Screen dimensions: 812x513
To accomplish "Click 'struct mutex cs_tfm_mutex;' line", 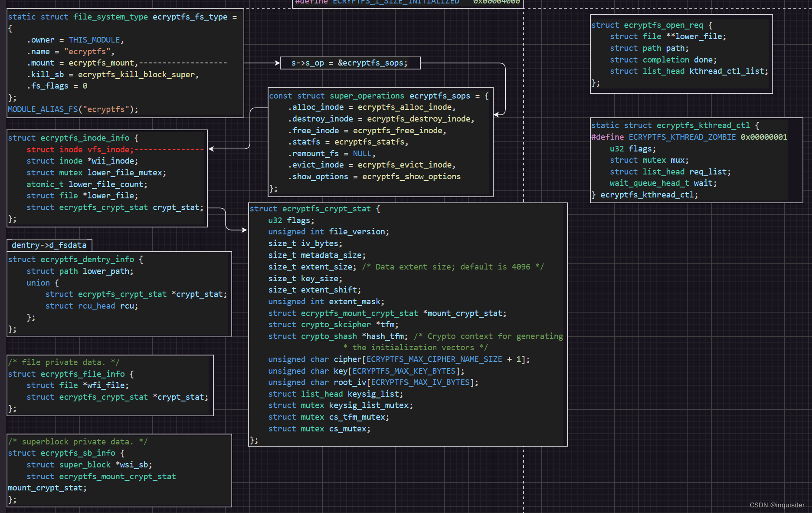I will coord(328,417).
